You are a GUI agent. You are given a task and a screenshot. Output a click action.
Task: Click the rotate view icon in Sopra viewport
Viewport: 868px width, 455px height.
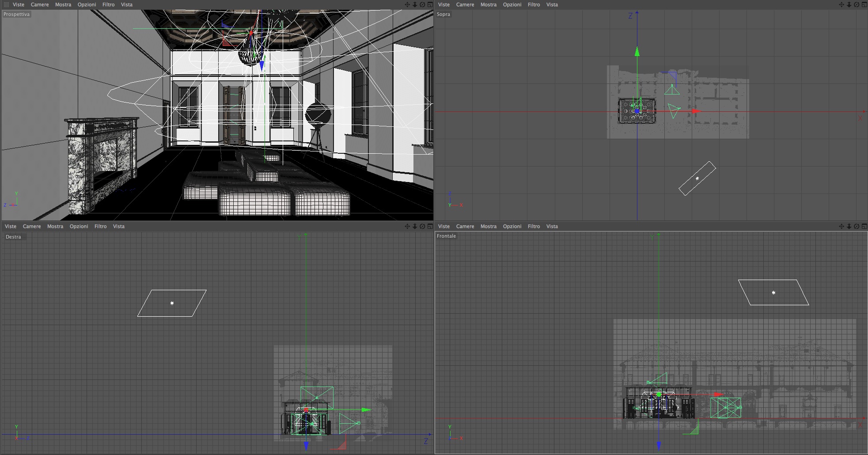click(x=857, y=4)
